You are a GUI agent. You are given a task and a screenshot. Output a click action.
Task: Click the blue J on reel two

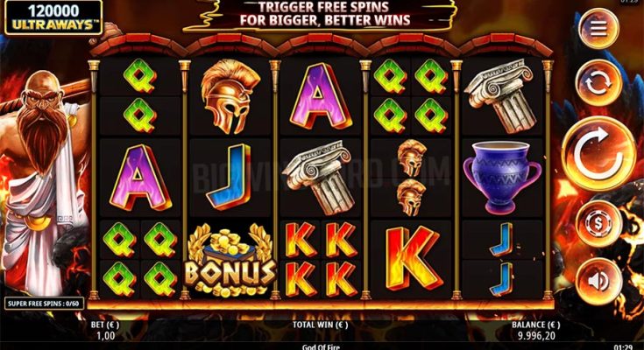coord(230,177)
